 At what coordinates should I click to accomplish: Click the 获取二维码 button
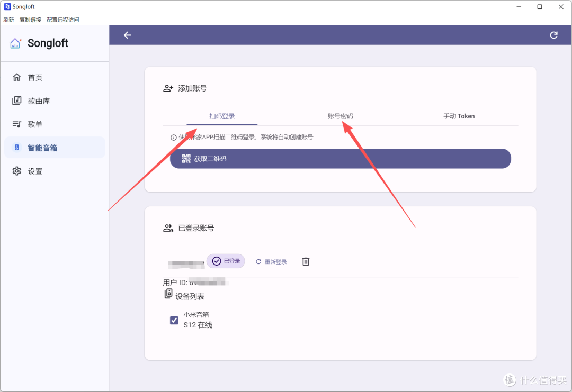(x=341, y=159)
